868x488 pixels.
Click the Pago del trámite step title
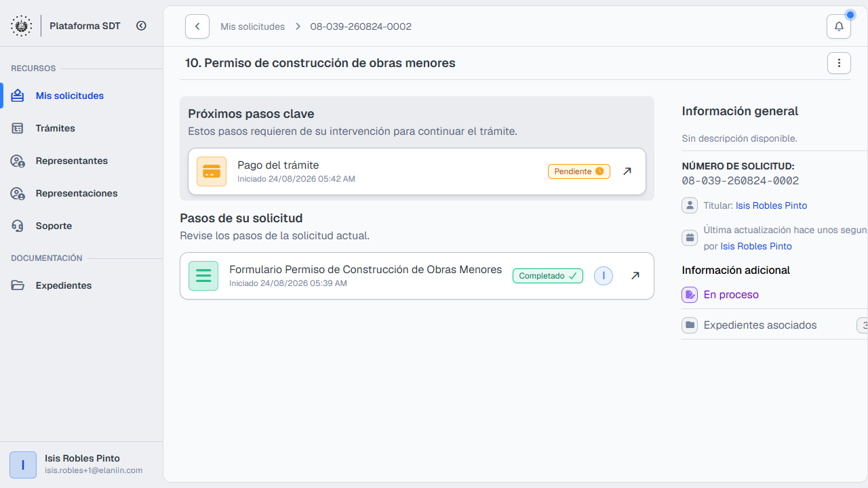278,165
